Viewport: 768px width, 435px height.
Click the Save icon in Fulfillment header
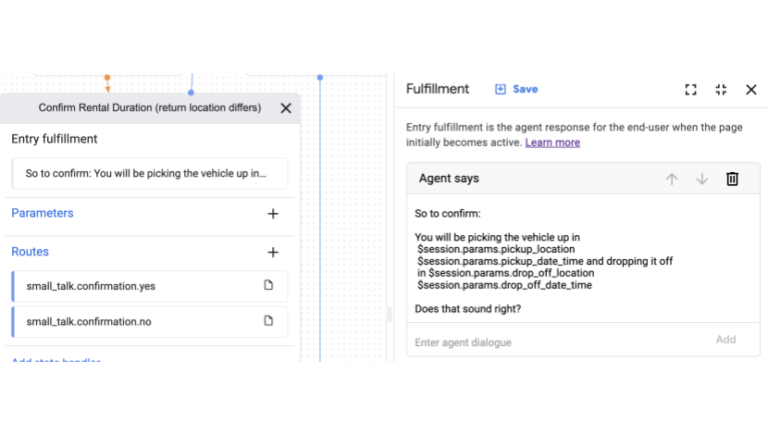(x=501, y=89)
